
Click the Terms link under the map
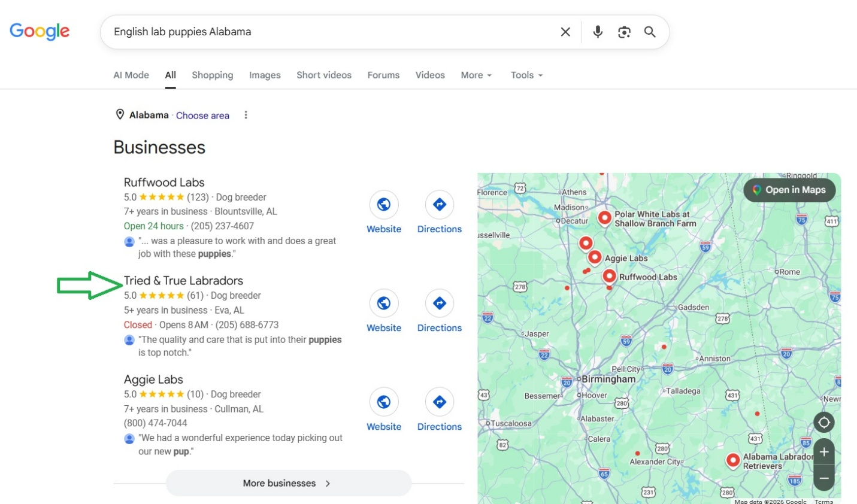823,501
